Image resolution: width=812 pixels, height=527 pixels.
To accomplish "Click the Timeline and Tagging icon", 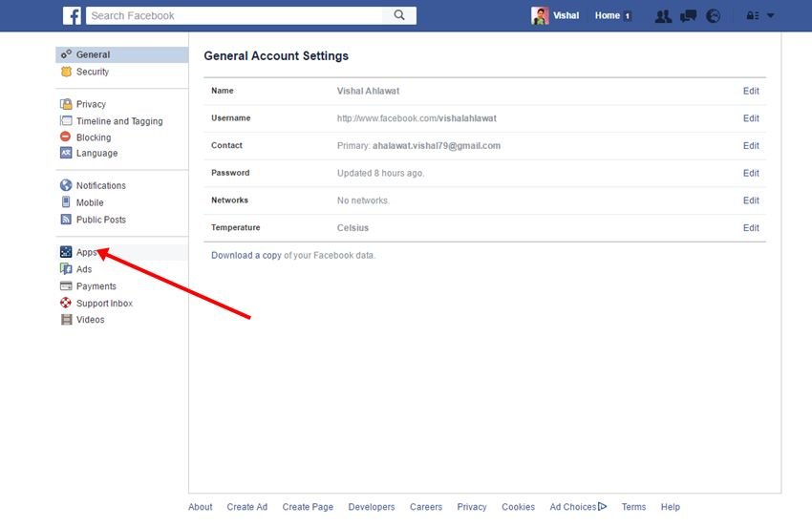I will 66,120.
